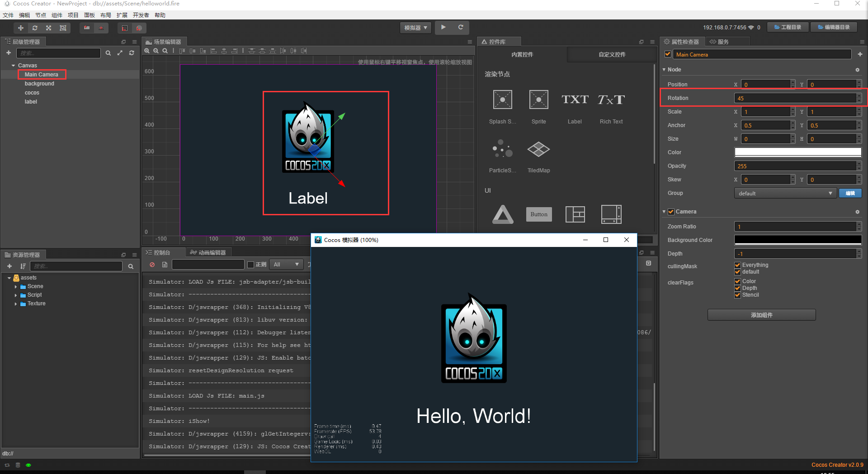Image resolution: width=868 pixels, height=474 pixels.
Task: Open the 文件 menu
Action: pos(8,15)
